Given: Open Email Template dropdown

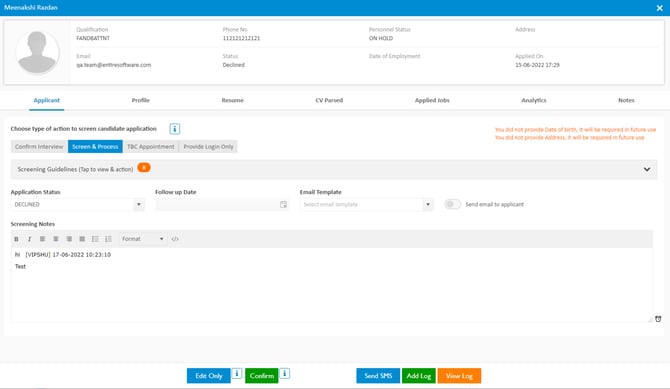Looking at the screenshot, I should (367, 204).
